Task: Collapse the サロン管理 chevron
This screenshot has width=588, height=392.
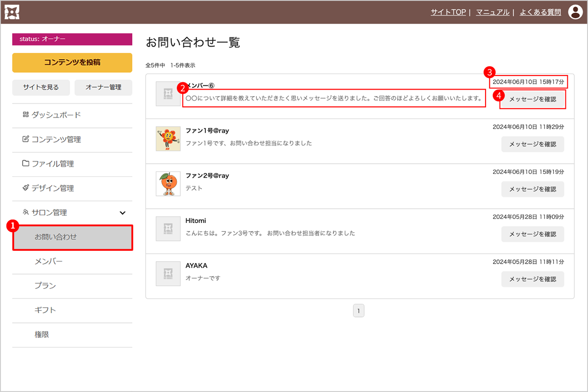Action: click(x=122, y=213)
